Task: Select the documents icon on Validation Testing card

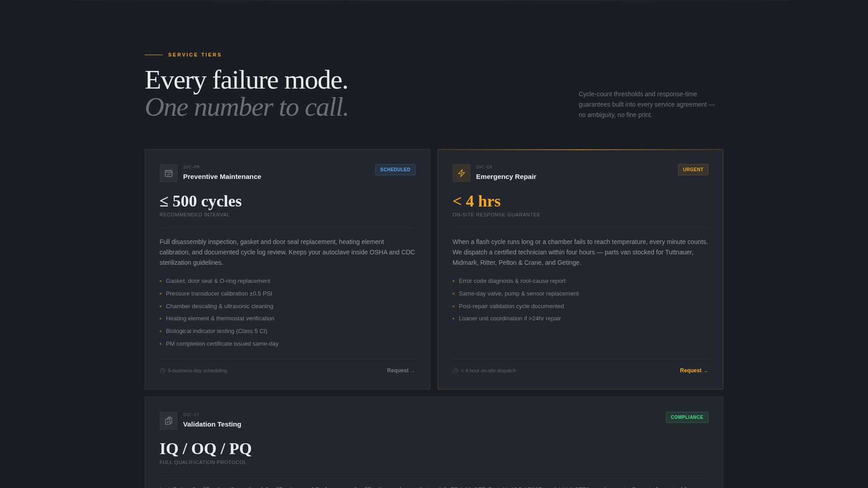Action: (x=168, y=420)
